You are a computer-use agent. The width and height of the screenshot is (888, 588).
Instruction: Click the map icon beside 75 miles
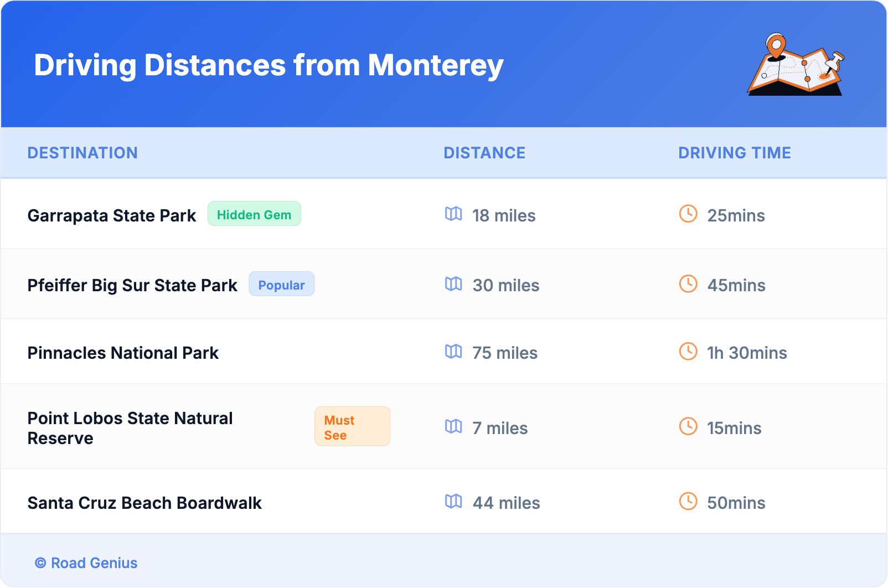point(453,352)
